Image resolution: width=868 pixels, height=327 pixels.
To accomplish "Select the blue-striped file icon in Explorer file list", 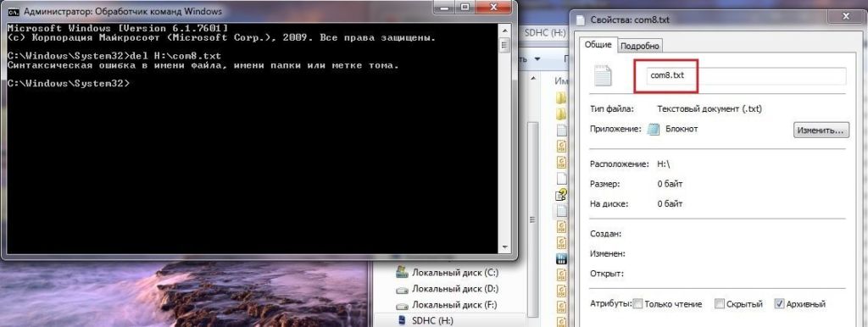I will click(x=561, y=258).
